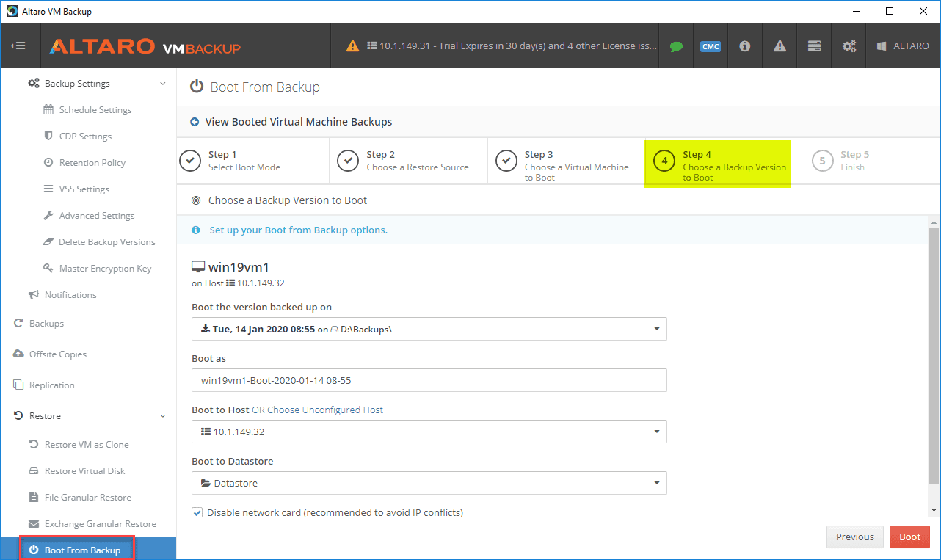
Task: Open the backup version date dropdown
Action: pos(429,329)
